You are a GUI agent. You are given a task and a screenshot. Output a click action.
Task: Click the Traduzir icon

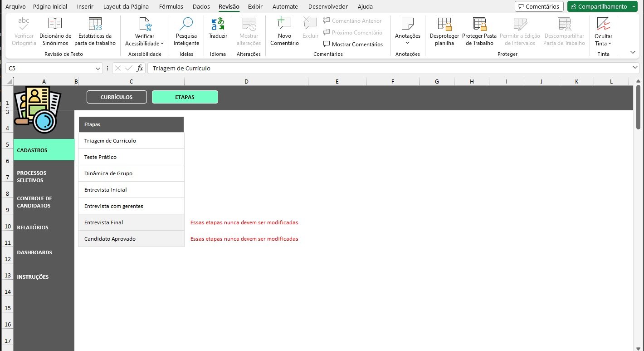[218, 24]
